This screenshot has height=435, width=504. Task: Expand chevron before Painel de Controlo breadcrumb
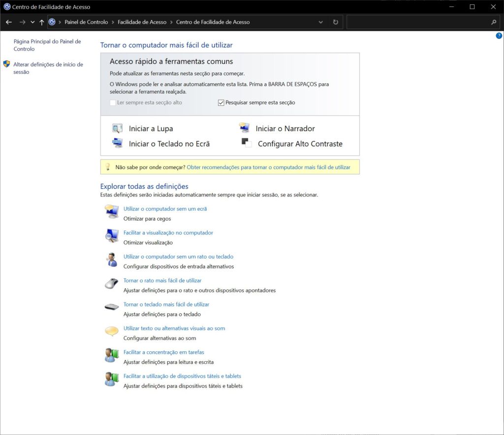[60, 22]
